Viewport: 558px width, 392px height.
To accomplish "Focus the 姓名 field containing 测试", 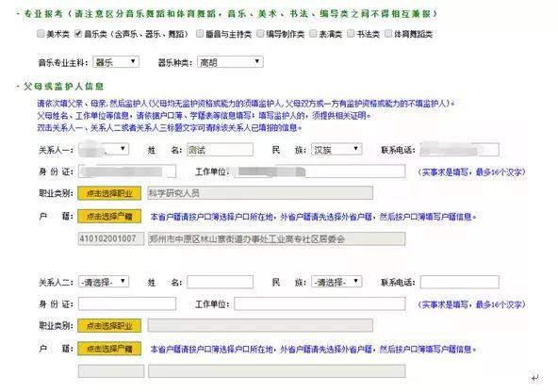I will click(220, 150).
